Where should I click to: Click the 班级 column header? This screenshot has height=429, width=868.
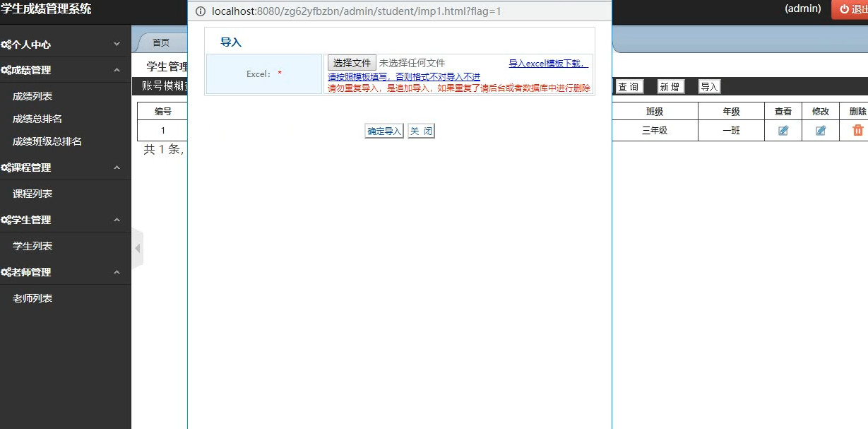tap(655, 112)
